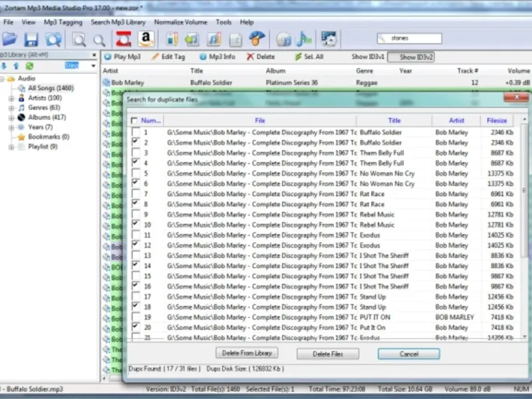Select All Songs (1460) in tree

(51, 88)
